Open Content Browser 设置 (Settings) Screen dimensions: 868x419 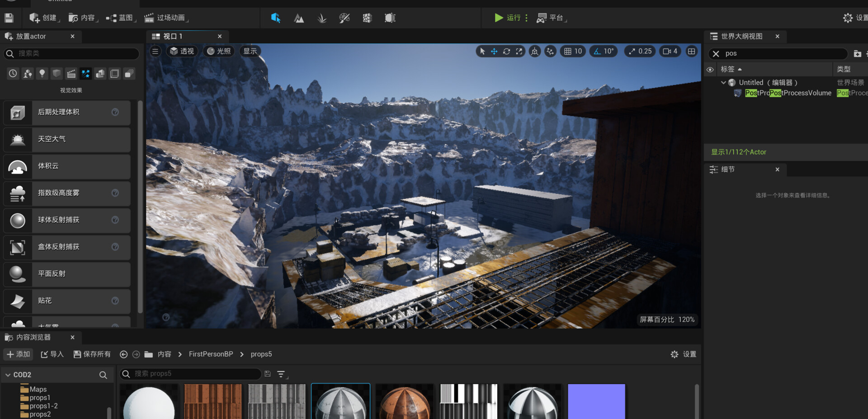tap(683, 354)
